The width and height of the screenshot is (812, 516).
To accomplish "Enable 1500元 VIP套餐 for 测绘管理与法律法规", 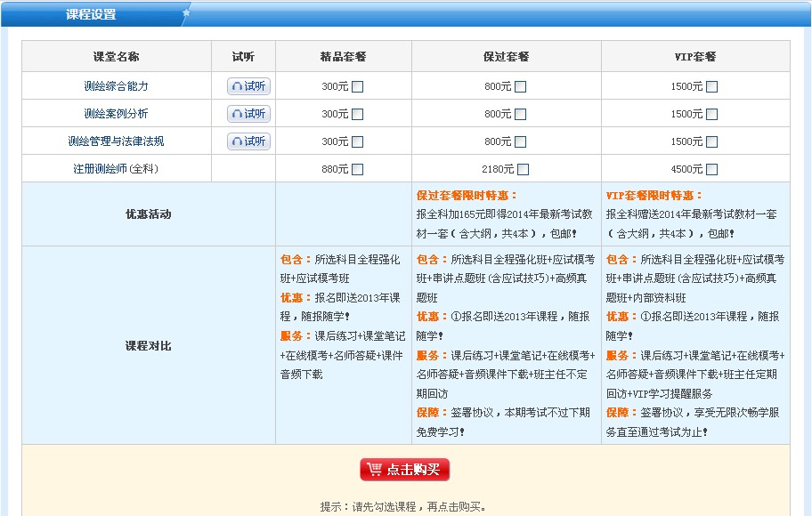I will [712, 142].
